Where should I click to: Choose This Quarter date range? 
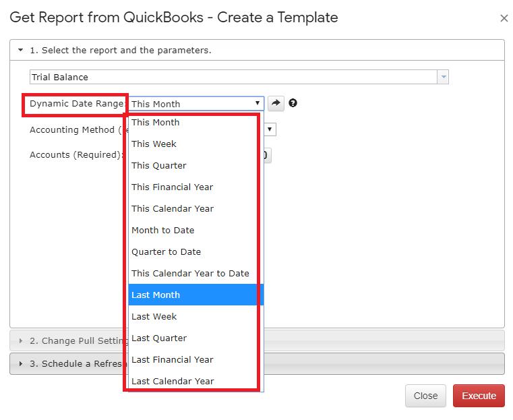tap(196, 166)
